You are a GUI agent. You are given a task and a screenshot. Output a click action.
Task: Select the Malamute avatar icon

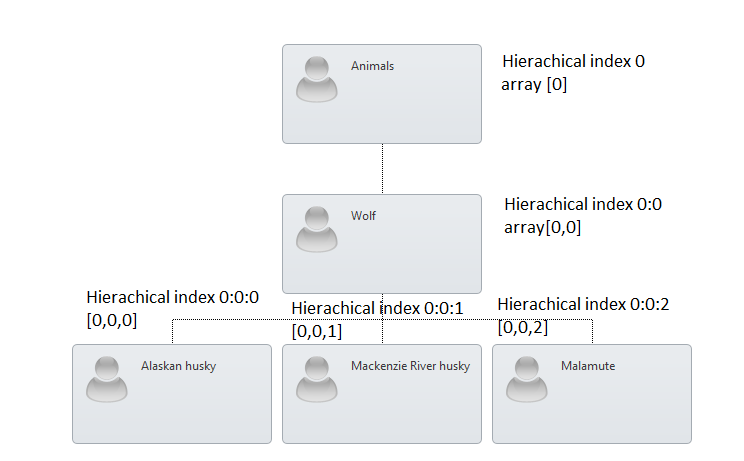[x=527, y=379]
